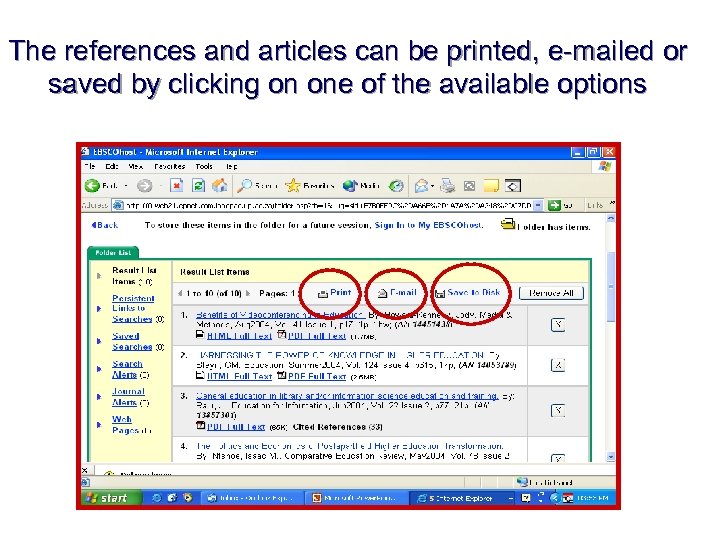Open the Edit menu

tap(112, 166)
